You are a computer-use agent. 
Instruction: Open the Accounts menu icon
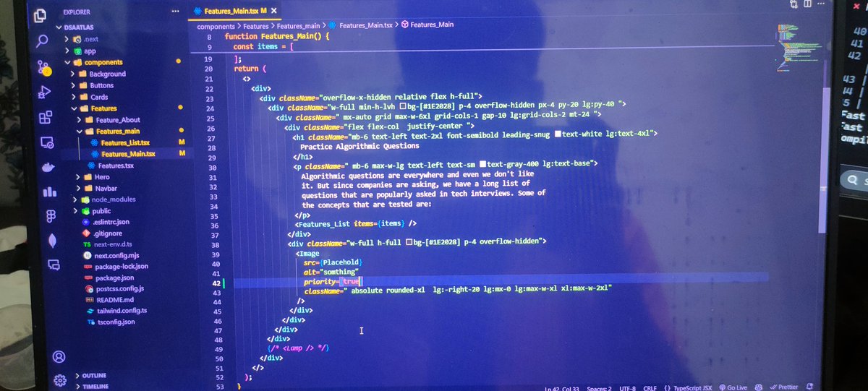point(59,357)
